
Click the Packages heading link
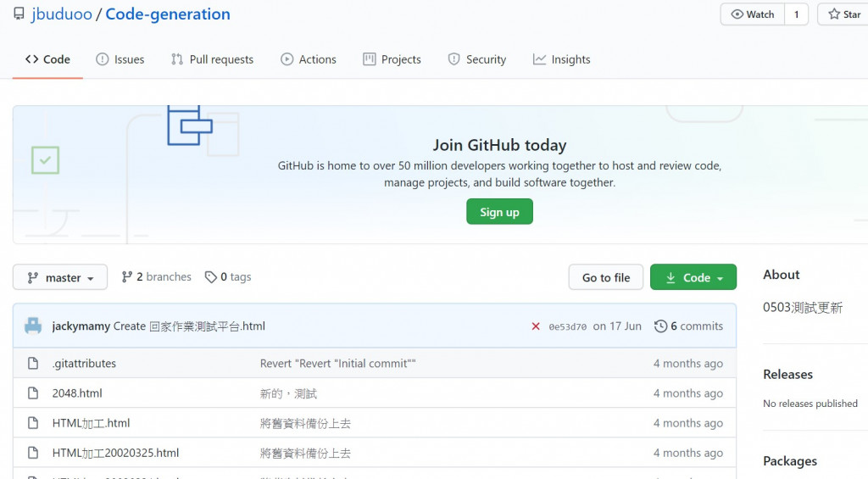point(789,461)
